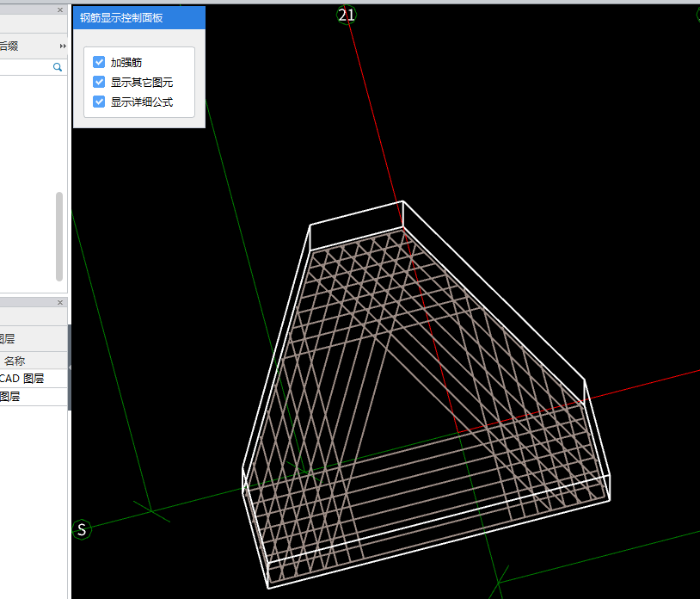Click the 名称 column header
Viewport: 700px width, 599px height.
tap(34, 361)
